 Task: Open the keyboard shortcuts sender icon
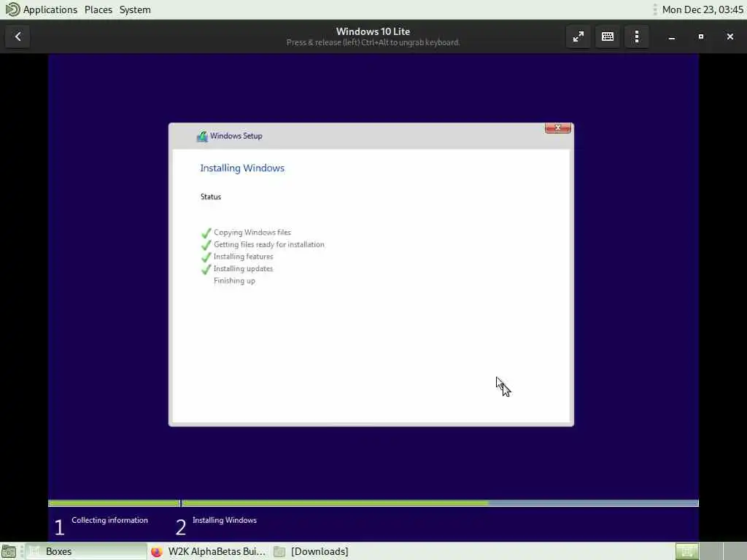tap(608, 36)
